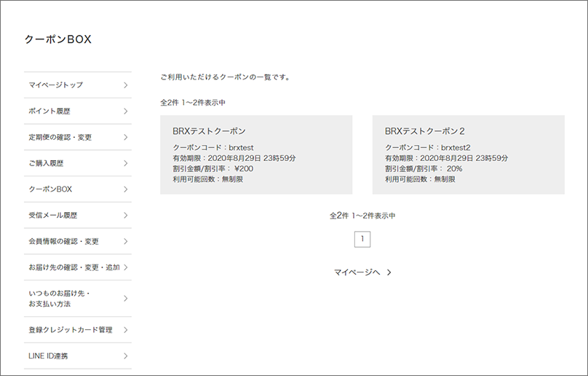Click the chevron beside クーポンBOX sidebar item

[125, 189]
